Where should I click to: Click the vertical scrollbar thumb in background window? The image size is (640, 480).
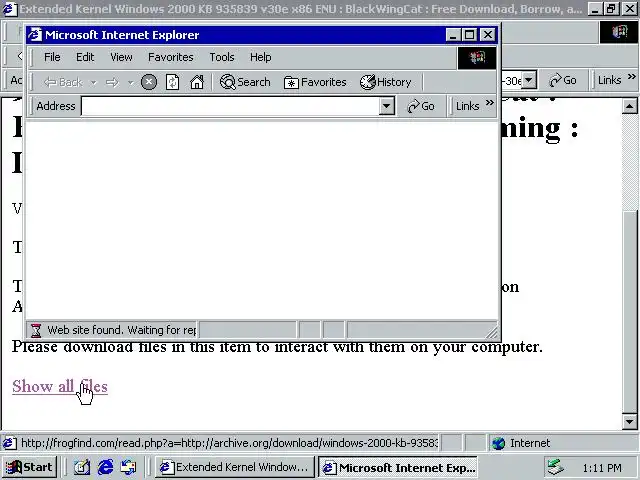[629, 312]
